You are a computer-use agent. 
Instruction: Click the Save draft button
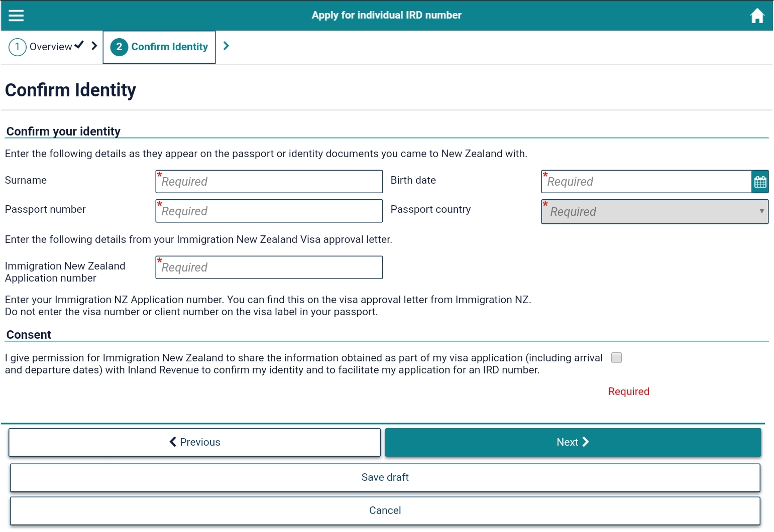point(385,477)
